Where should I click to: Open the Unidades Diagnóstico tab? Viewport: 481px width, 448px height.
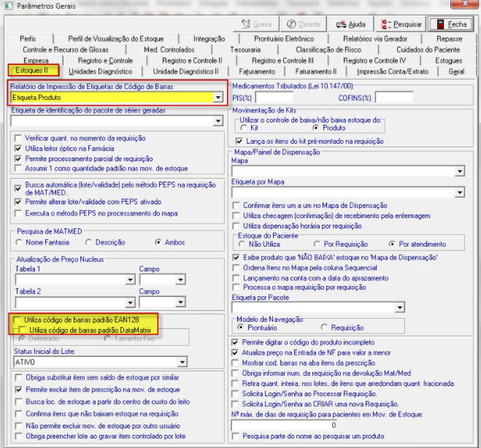click(100, 72)
